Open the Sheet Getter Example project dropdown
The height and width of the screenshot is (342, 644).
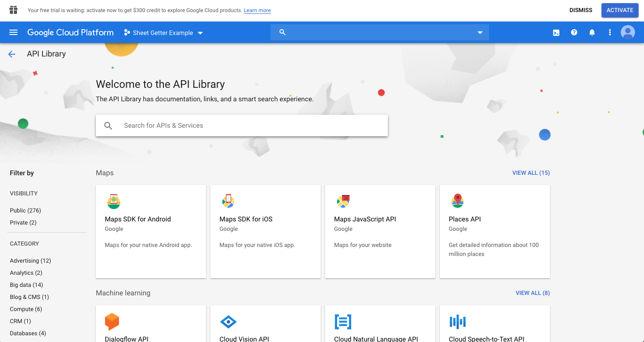click(163, 33)
